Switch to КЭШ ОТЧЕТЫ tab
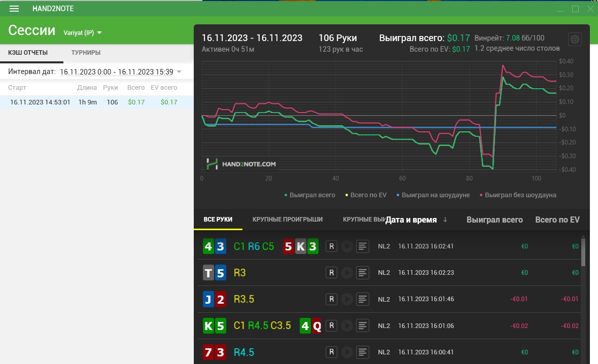Viewport: 598px width, 364px height. [x=28, y=53]
